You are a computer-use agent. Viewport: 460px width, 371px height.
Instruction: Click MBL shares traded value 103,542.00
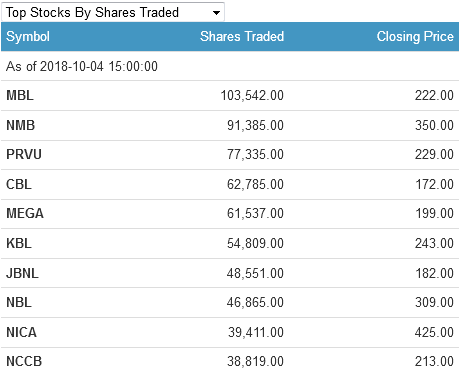(x=252, y=96)
